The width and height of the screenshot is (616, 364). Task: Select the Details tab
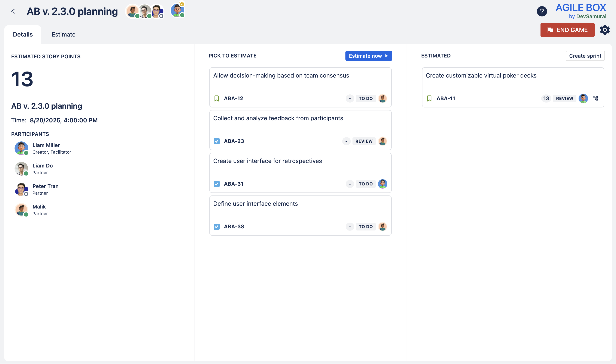click(23, 34)
